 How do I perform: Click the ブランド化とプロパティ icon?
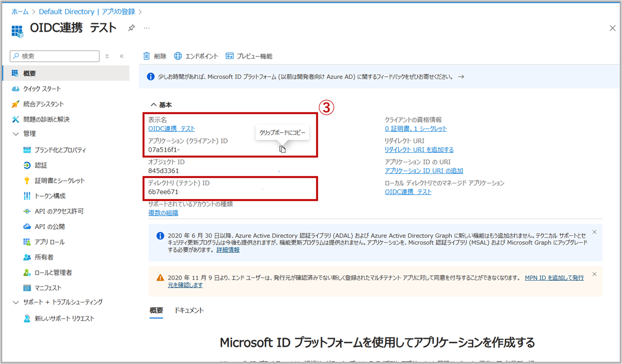tap(27, 150)
